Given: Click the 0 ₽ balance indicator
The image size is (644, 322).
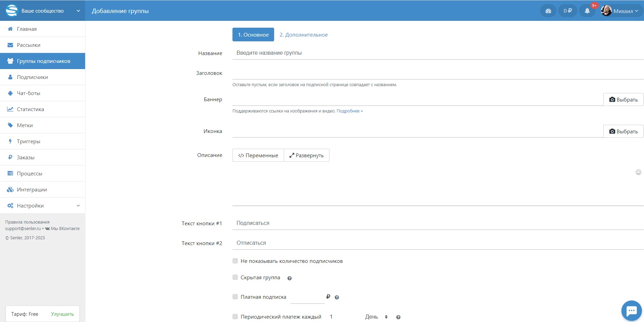Looking at the screenshot, I should (567, 11).
